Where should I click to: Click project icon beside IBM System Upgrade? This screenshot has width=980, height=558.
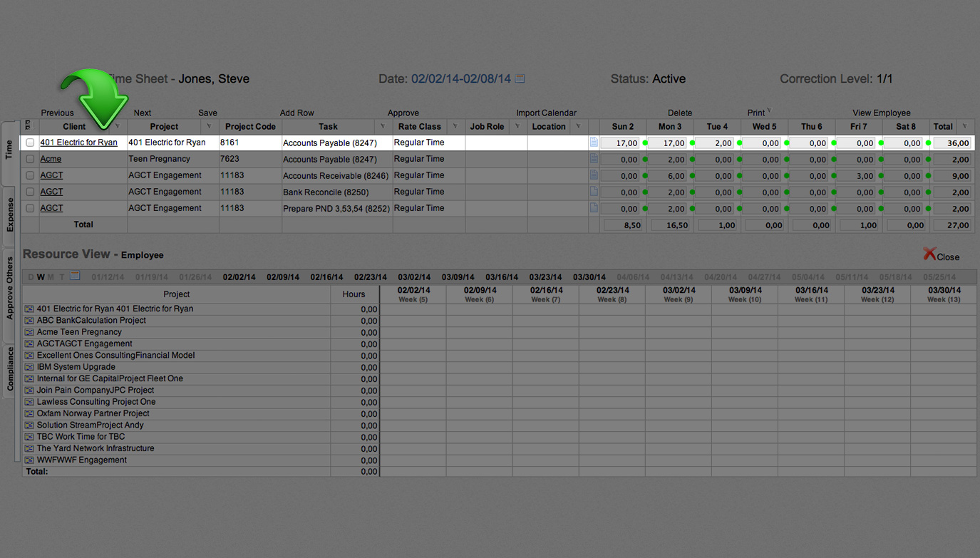(x=29, y=367)
